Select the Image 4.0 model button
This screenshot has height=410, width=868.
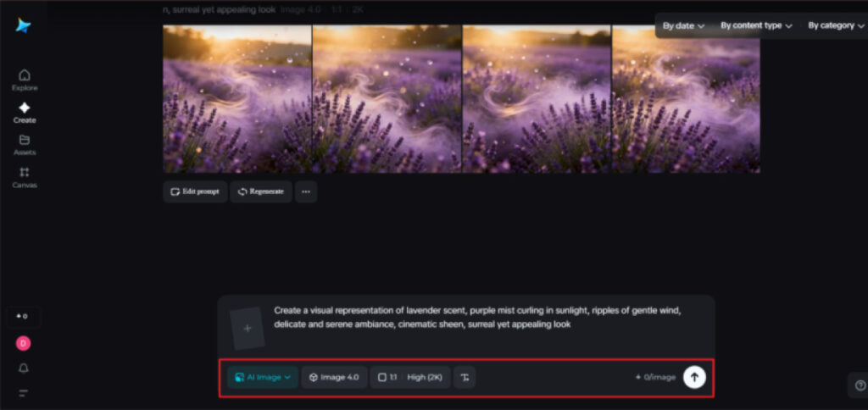pos(334,377)
